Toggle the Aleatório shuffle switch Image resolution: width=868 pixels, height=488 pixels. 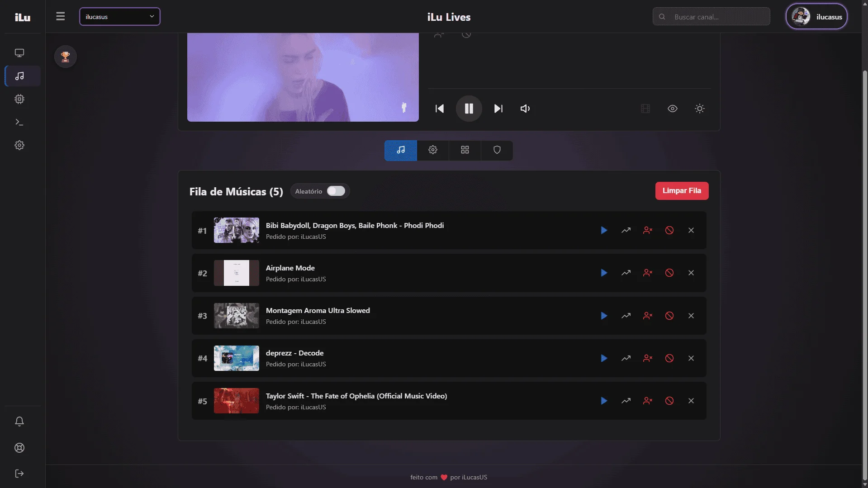click(x=336, y=191)
